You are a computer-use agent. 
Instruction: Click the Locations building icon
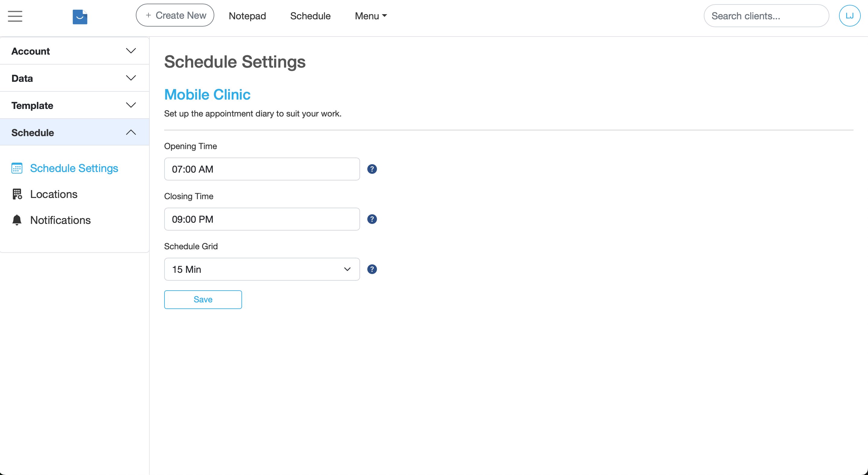17,194
